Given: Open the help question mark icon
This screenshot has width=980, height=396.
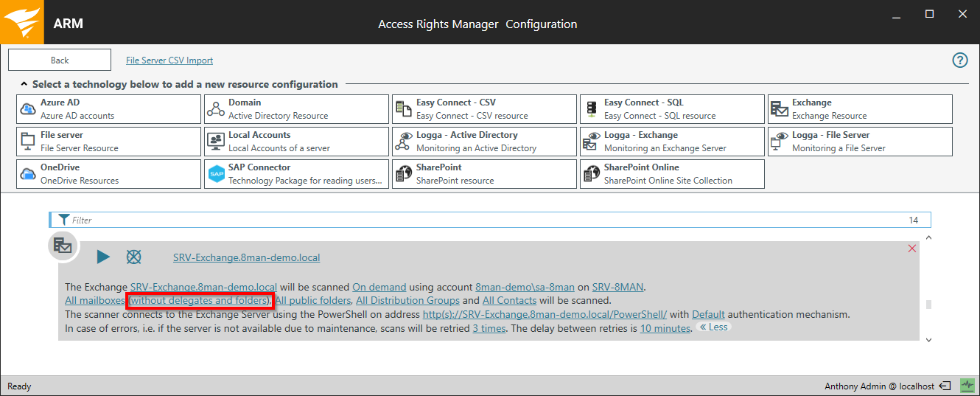Looking at the screenshot, I should click(x=960, y=60).
